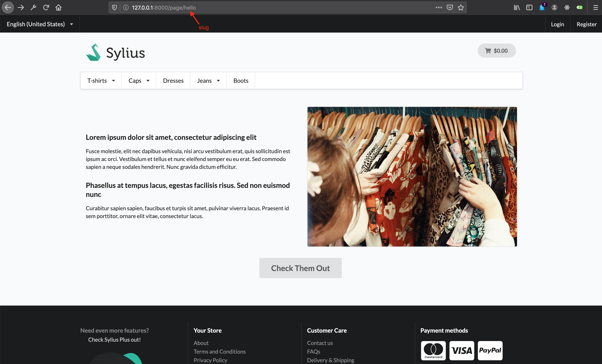Click the 'Lorem ipsum dolor sit amet' heading

click(x=171, y=137)
